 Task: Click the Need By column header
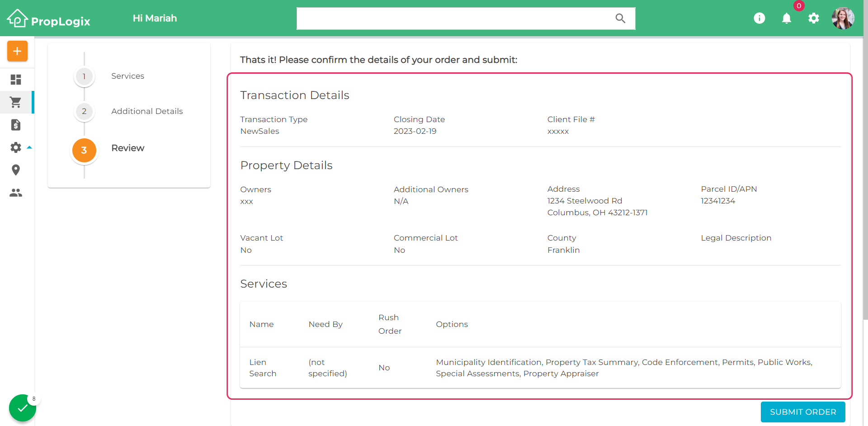[325, 324]
